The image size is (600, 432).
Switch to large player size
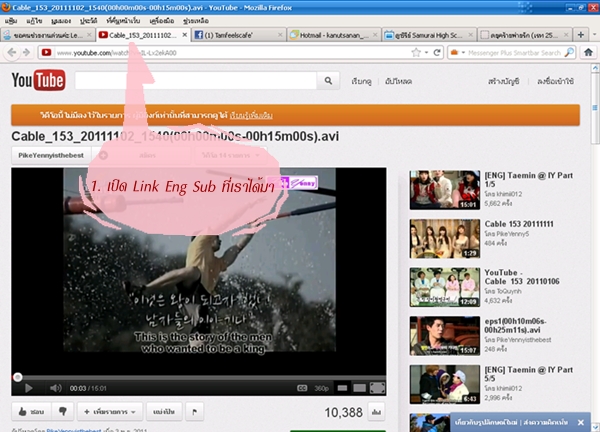click(359, 388)
